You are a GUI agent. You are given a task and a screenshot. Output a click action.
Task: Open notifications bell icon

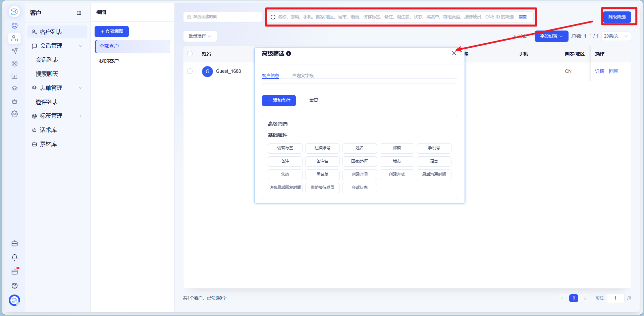click(x=14, y=257)
